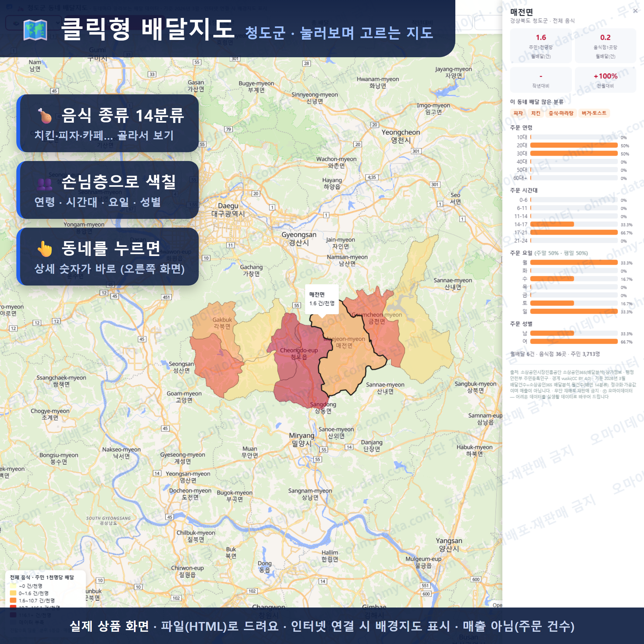The image size is (644, 644).
Task: Click the 일 weekday bar at 33.3%
Action: point(574,311)
